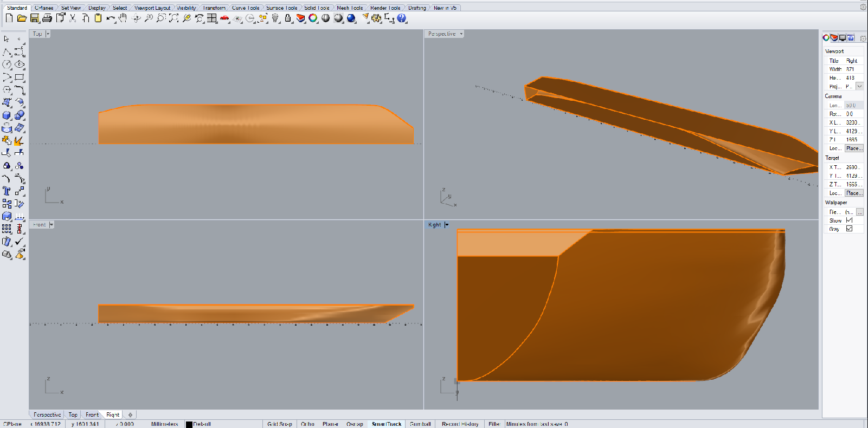Select the Box solid tool
868x428 pixels.
7,115
